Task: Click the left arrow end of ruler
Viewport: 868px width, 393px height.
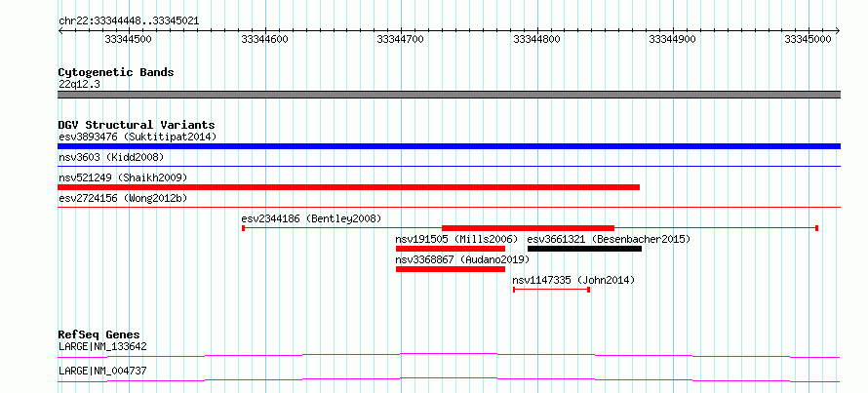Action: pos(60,30)
